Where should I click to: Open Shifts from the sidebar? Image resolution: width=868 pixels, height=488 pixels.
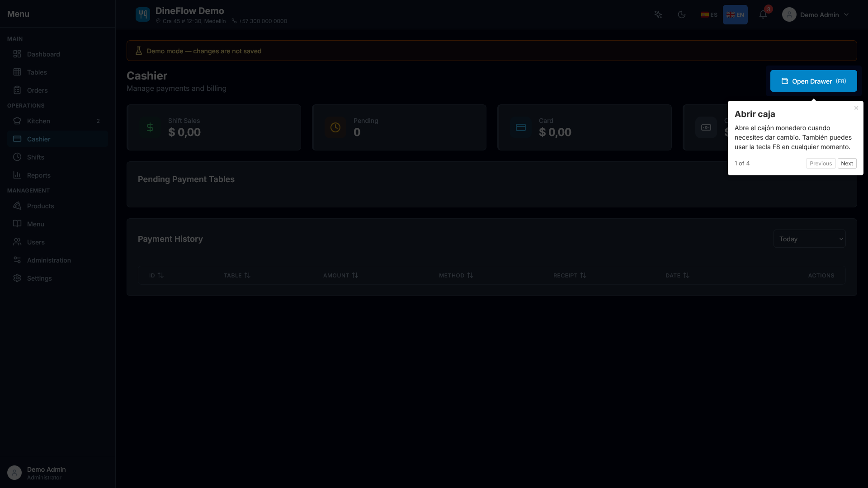tap(58, 157)
